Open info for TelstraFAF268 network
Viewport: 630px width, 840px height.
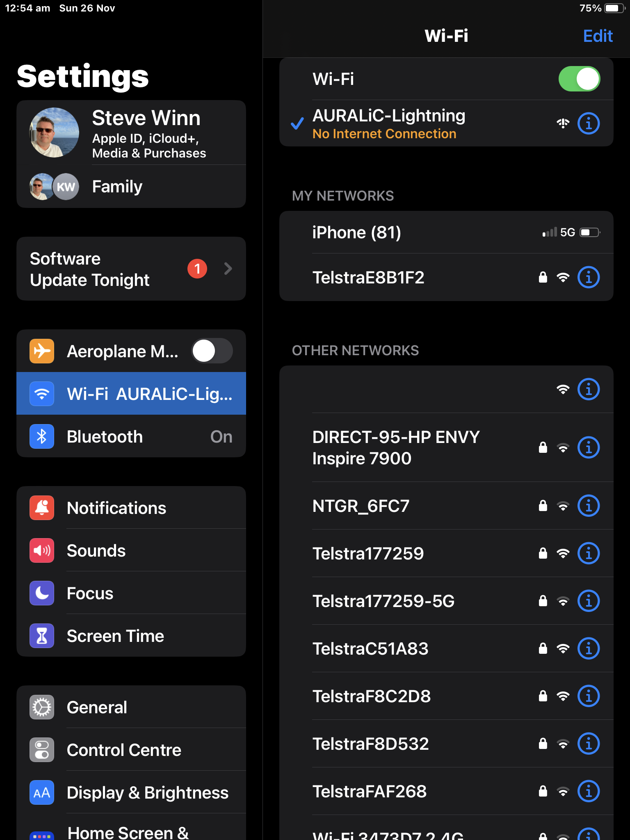coord(589,791)
